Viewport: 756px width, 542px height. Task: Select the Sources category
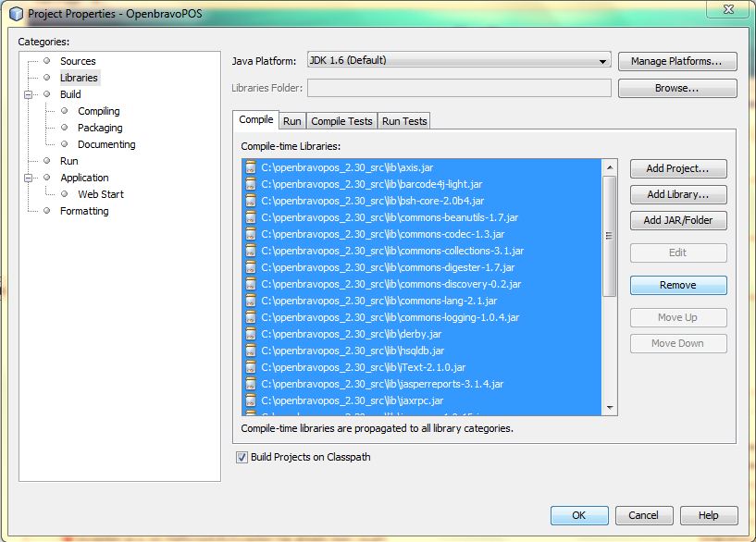[x=78, y=61]
